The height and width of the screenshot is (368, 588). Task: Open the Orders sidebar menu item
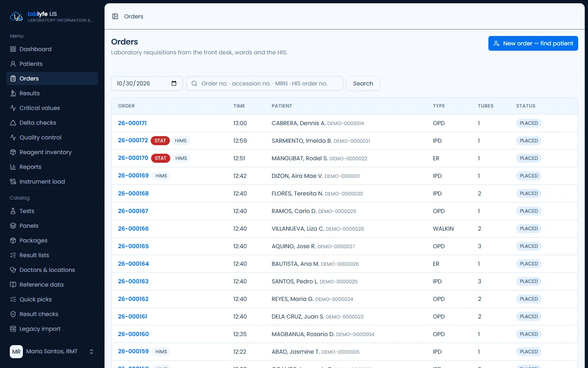tap(52, 79)
